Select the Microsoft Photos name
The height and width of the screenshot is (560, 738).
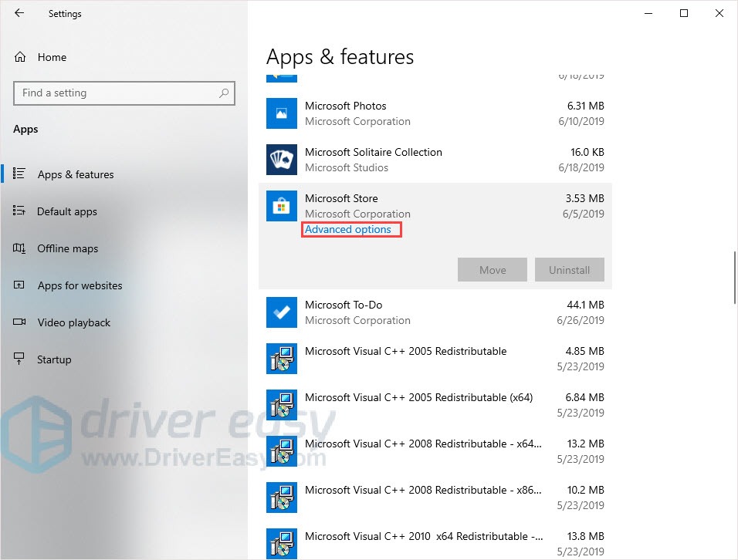point(346,106)
